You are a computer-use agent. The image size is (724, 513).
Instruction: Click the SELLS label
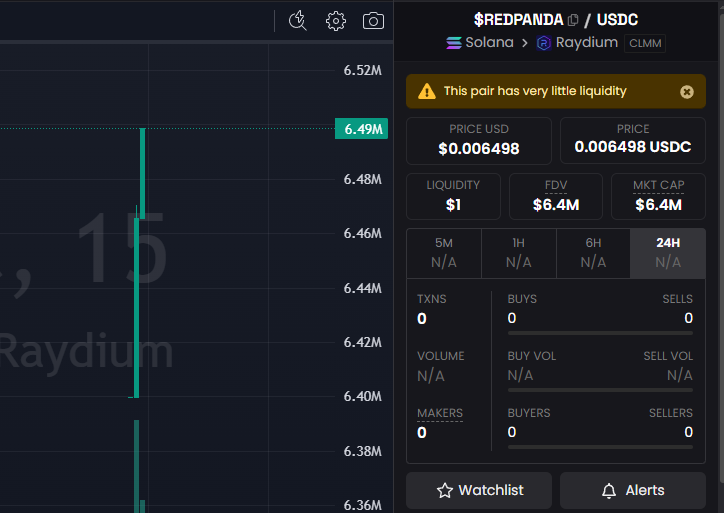(677, 299)
